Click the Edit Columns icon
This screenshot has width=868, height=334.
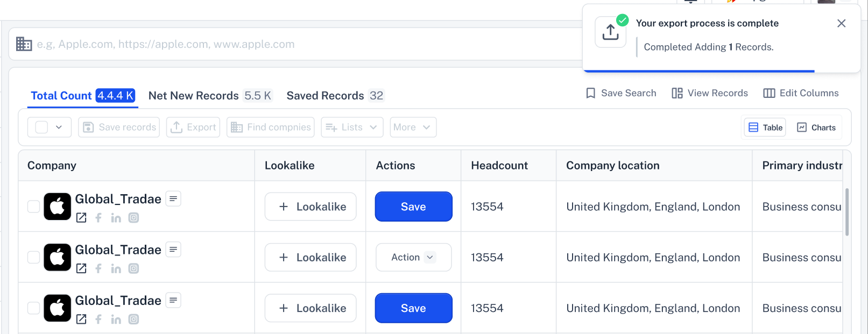(769, 93)
